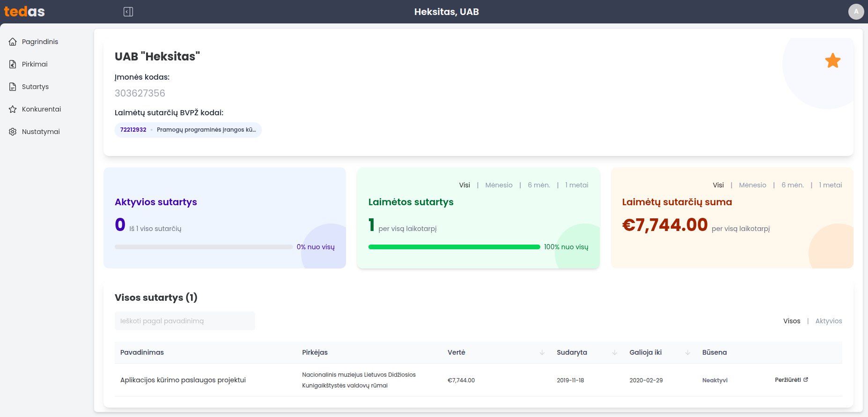Viewport: 868px width, 417px height.
Task: Open the user avatar menu
Action: click(x=856, y=12)
